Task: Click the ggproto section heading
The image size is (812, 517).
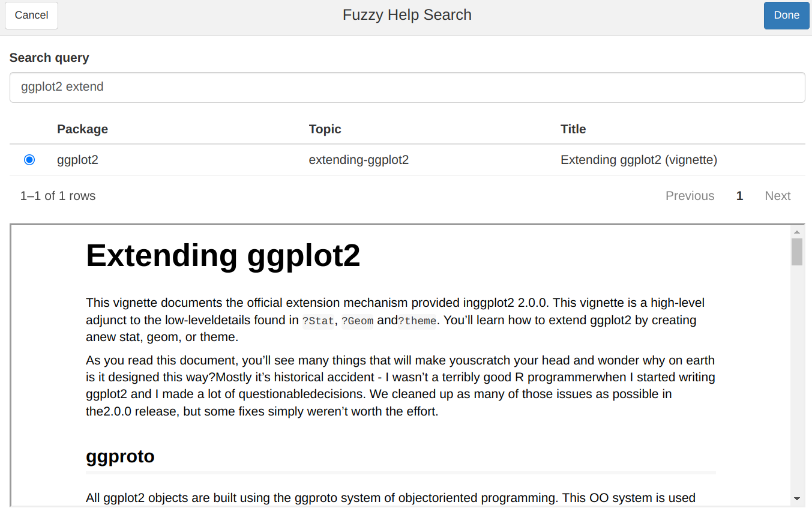Action: click(120, 456)
